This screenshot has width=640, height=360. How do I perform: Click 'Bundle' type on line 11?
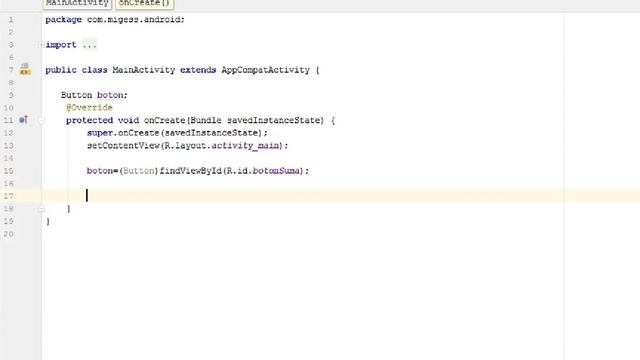206,120
